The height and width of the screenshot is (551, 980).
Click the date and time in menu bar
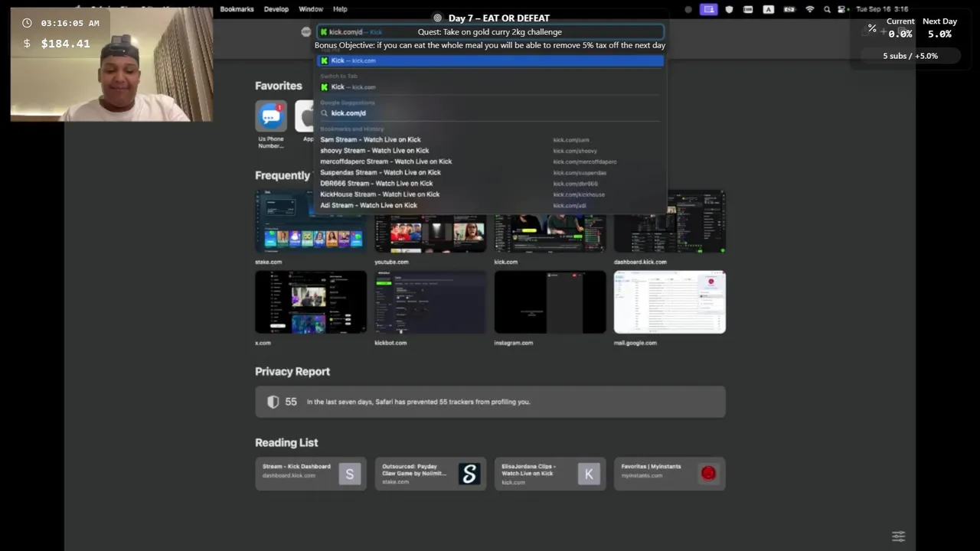[x=882, y=9]
